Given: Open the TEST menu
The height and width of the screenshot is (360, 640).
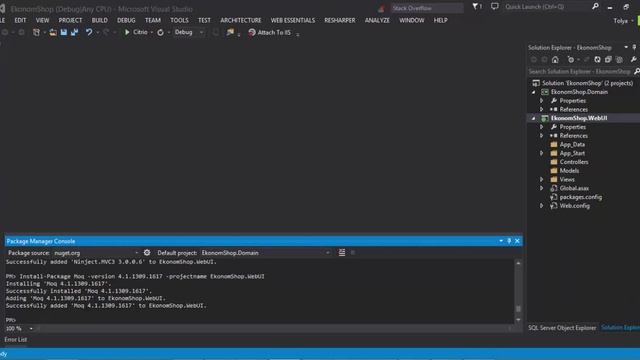Looking at the screenshot, I should (x=204, y=20).
